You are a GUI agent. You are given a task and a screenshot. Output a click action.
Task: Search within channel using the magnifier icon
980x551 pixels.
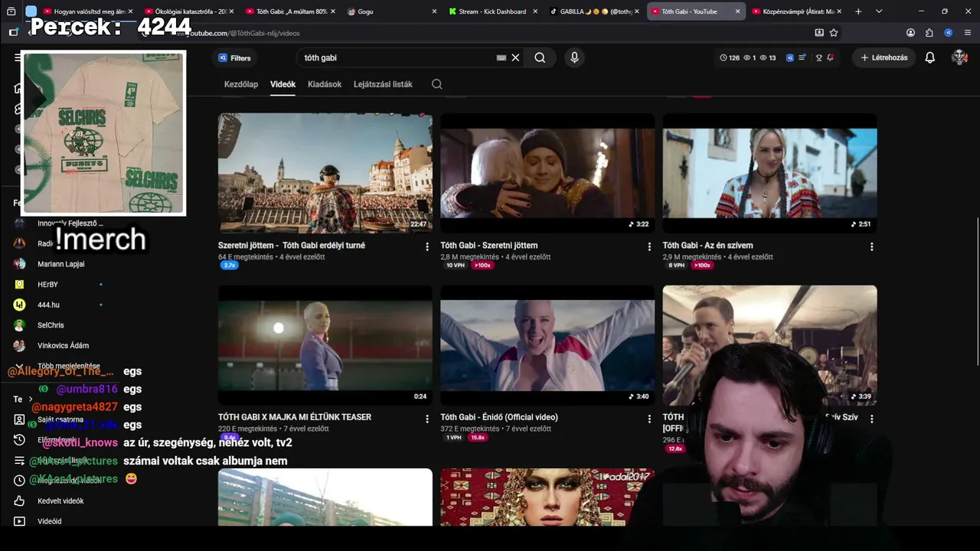coord(437,84)
